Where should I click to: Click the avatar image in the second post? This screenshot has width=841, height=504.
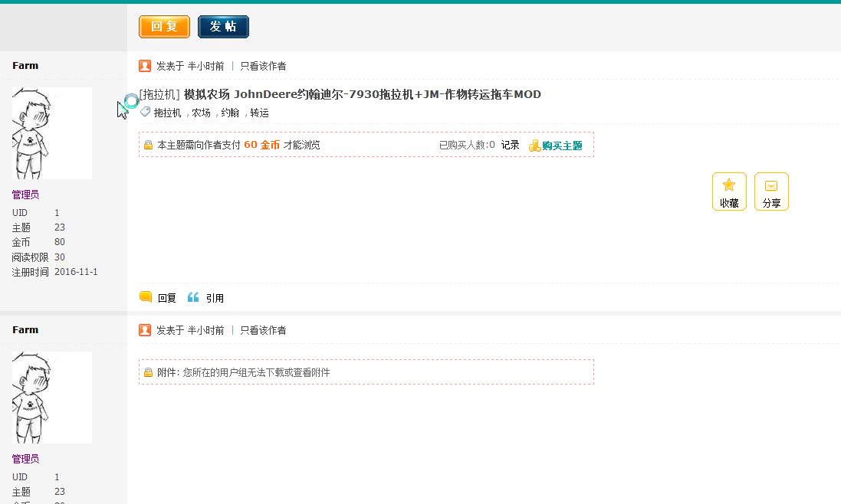52,398
